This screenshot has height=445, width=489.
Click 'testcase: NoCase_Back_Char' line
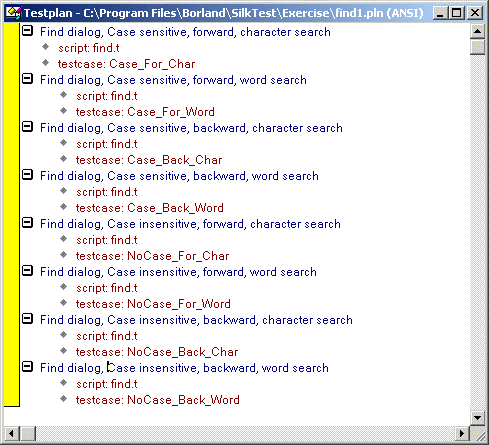tap(157, 352)
